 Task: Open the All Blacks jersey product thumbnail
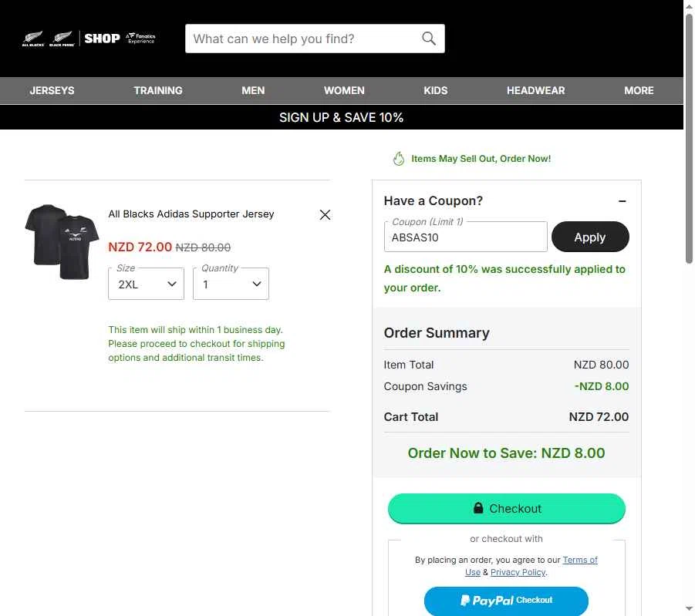(62, 241)
